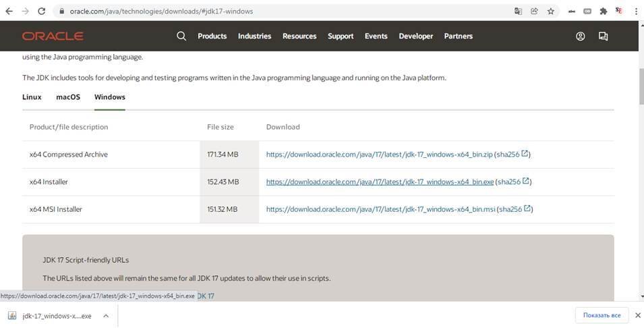Reload the Oracle downloads page

(x=42, y=11)
